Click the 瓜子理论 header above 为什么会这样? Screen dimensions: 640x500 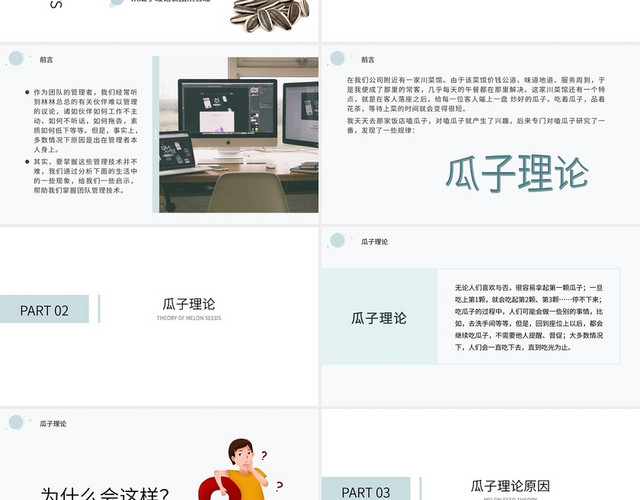point(53,424)
